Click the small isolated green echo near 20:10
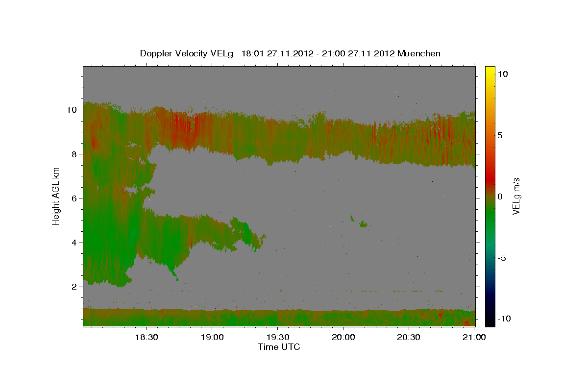 point(363,224)
